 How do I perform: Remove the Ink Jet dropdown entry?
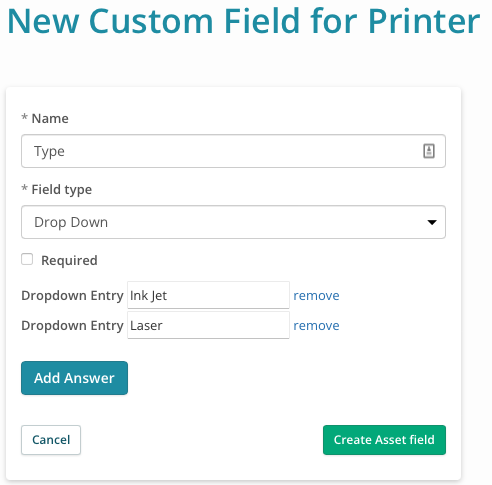pyautogui.click(x=316, y=295)
